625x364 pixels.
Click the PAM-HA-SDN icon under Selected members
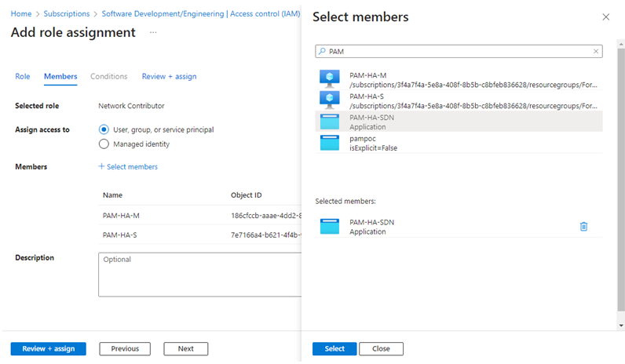point(330,226)
